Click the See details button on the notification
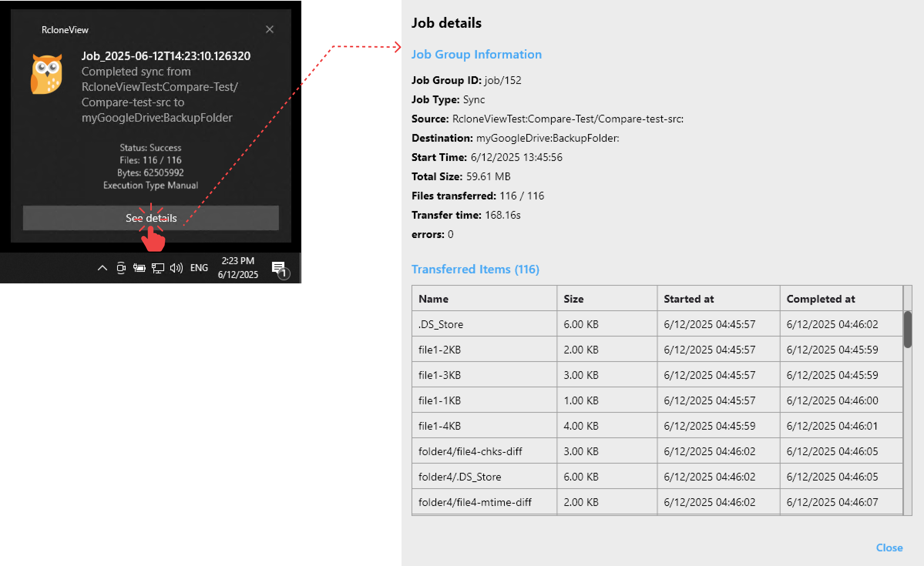924x566 pixels. pos(151,218)
